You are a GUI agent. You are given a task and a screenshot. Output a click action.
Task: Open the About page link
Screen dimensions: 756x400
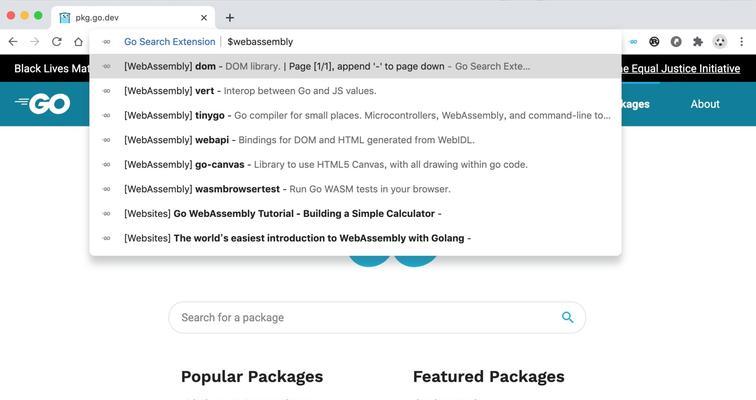point(705,104)
